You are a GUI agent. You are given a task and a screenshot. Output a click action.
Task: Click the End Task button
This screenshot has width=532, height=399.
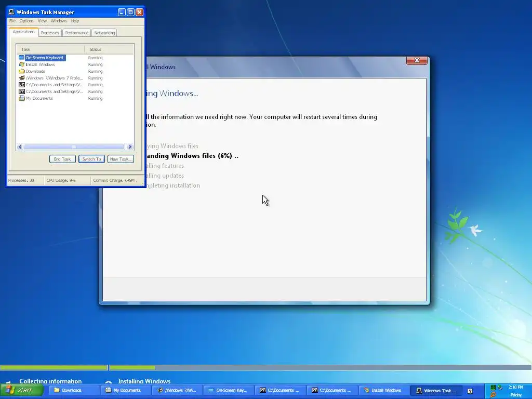tap(62, 159)
